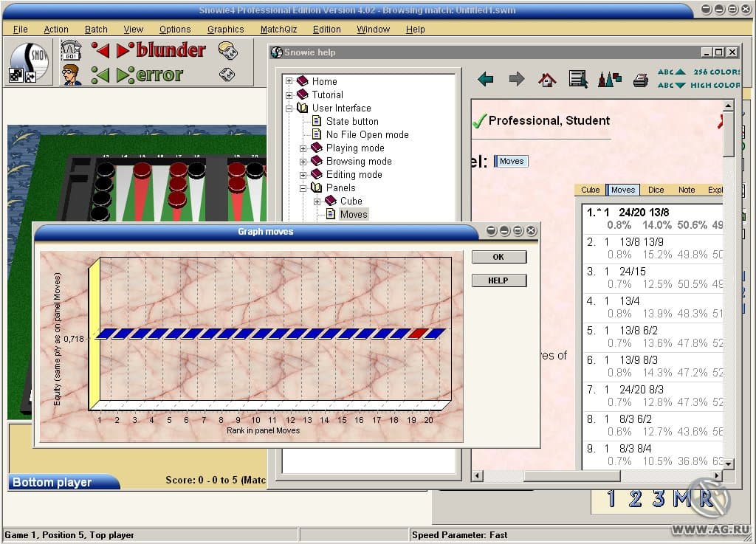Select move 8/3 8/4 in list
Image resolution: width=756 pixels, height=544 pixels.
pos(653,455)
